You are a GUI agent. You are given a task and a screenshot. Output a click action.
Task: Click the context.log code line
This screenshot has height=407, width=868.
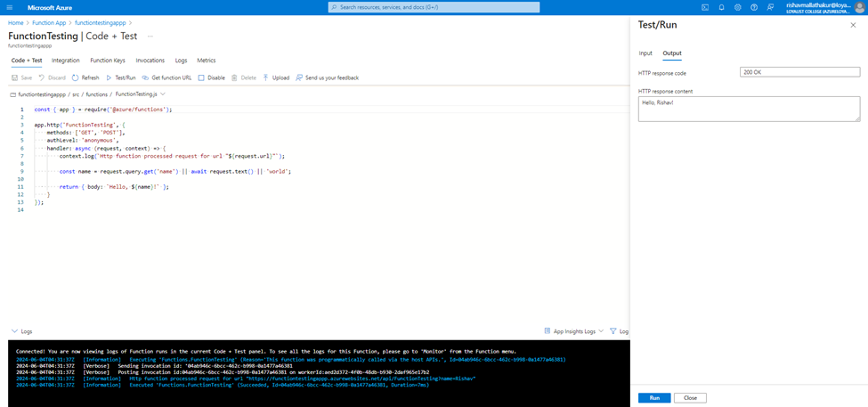pos(172,156)
